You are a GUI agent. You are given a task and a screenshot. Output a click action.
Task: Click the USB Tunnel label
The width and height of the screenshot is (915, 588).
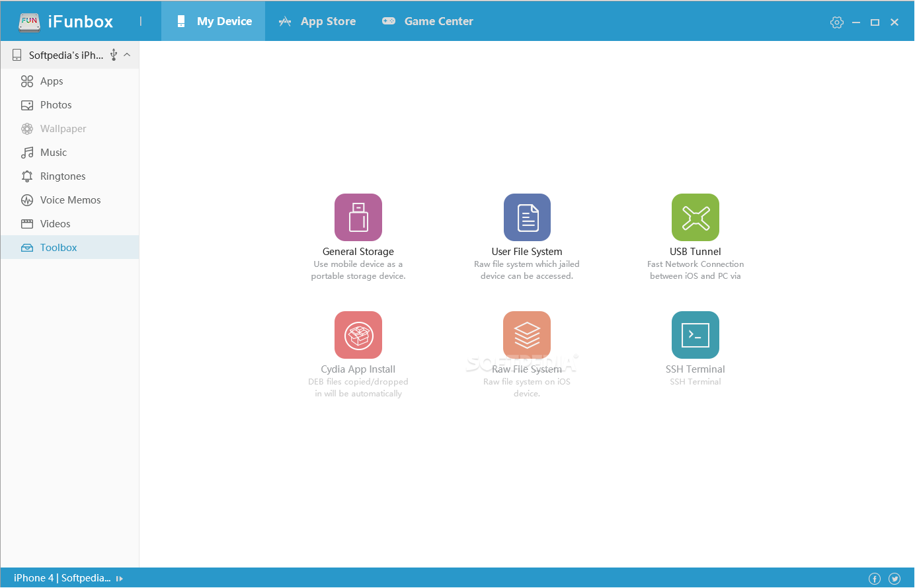click(x=696, y=252)
